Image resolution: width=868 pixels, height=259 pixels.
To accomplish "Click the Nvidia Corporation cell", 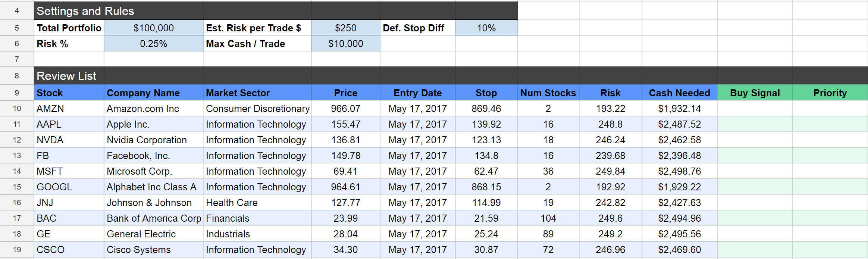I will 153,140.
